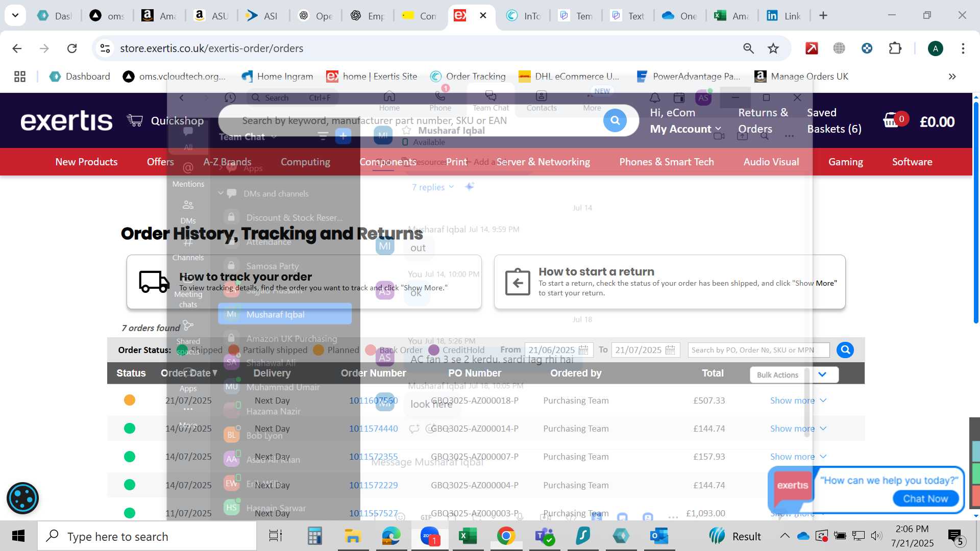The width and height of the screenshot is (980, 551).
Task: Switch to the LinkedIn browser tab
Action: coord(783,16)
